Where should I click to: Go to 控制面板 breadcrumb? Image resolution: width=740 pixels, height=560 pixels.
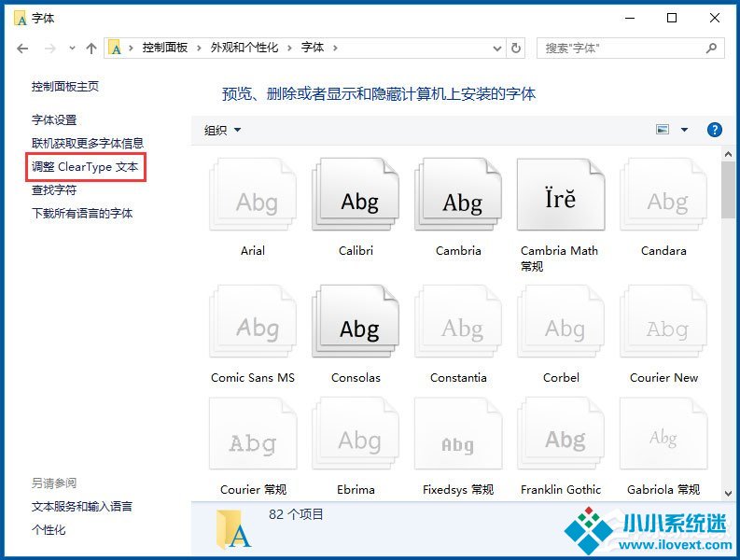click(165, 48)
